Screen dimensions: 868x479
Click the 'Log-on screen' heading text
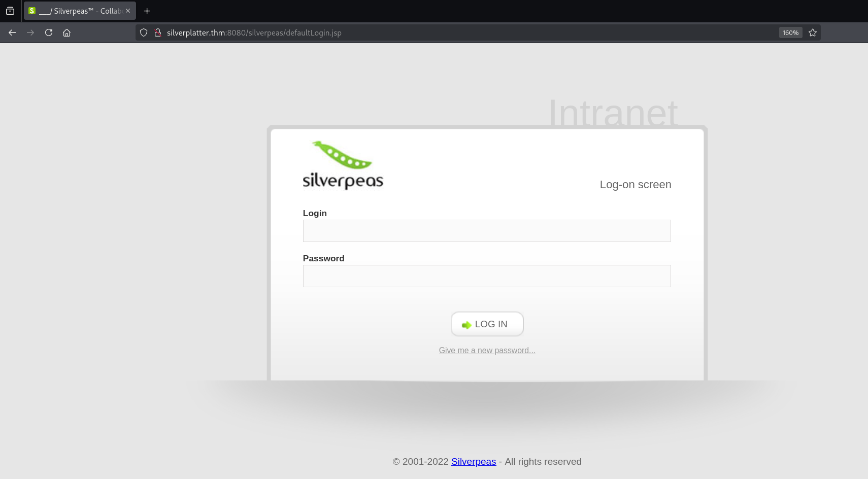(635, 185)
